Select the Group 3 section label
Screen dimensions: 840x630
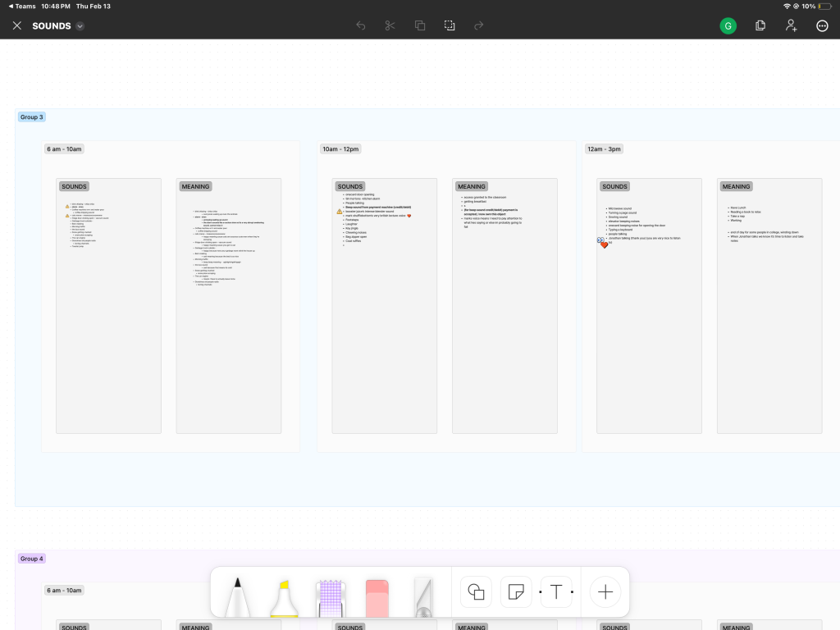click(x=32, y=117)
